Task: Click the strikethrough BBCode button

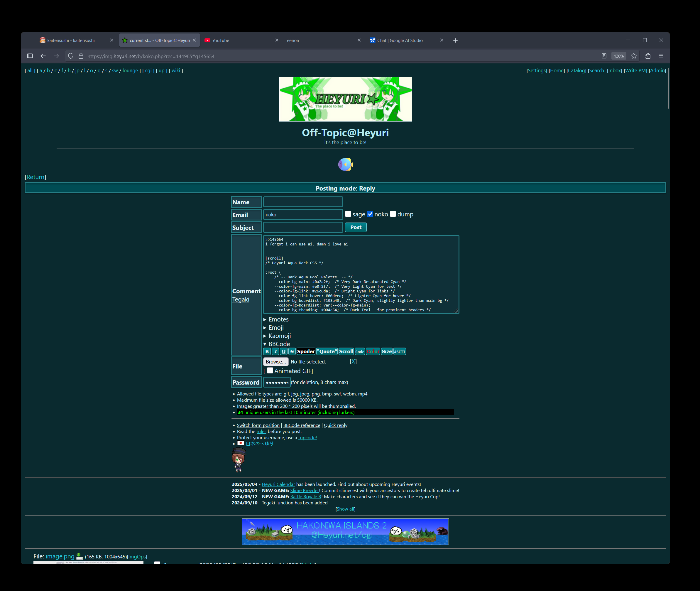Action: [292, 351]
